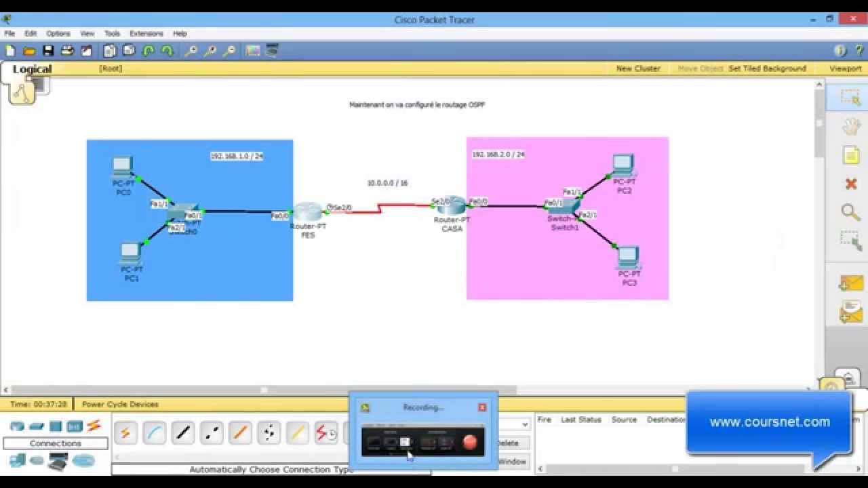
Task: Open the View menu
Action: tap(87, 33)
